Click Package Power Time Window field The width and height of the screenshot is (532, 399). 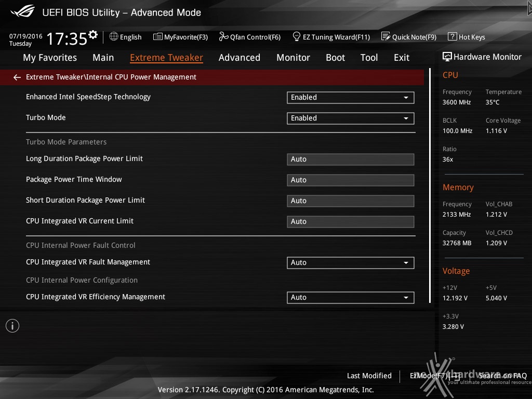pyautogui.click(x=351, y=180)
